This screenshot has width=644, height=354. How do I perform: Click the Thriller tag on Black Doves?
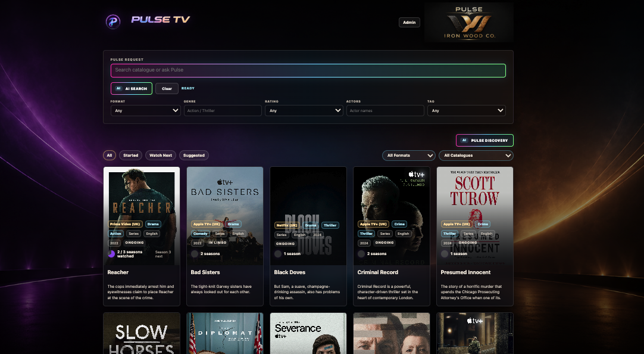(330, 225)
